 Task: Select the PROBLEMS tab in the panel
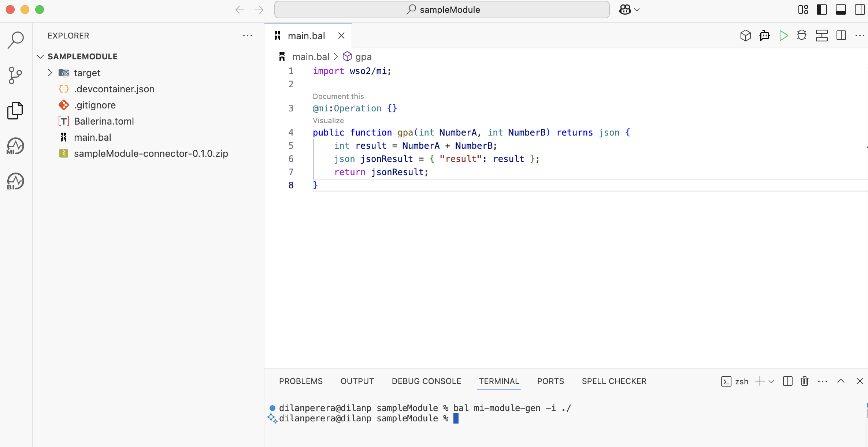pyautogui.click(x=300, y=381)
